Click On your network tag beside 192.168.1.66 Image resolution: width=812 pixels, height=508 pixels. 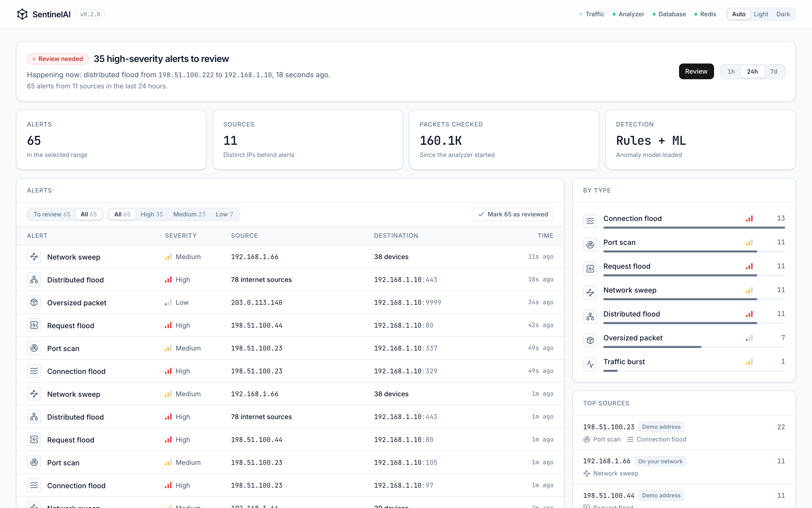(x=660, y=461)
